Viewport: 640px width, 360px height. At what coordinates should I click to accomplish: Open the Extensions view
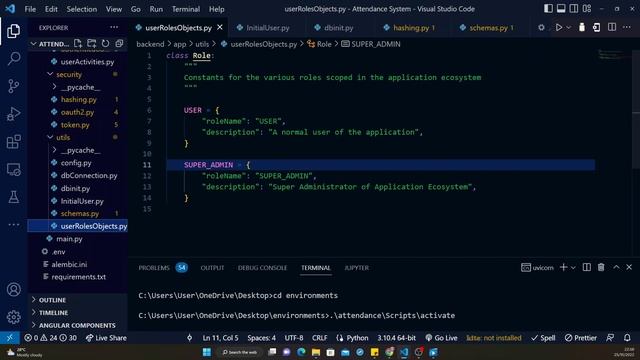tap(13, 142)
